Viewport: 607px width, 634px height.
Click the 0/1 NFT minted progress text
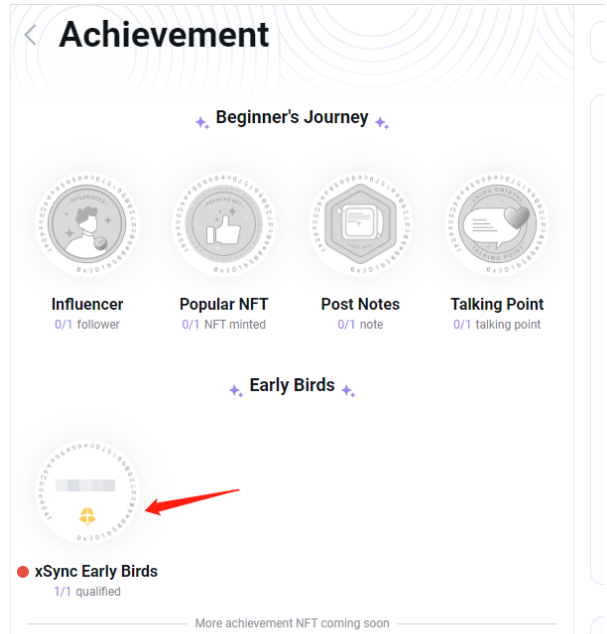point(224,325)
